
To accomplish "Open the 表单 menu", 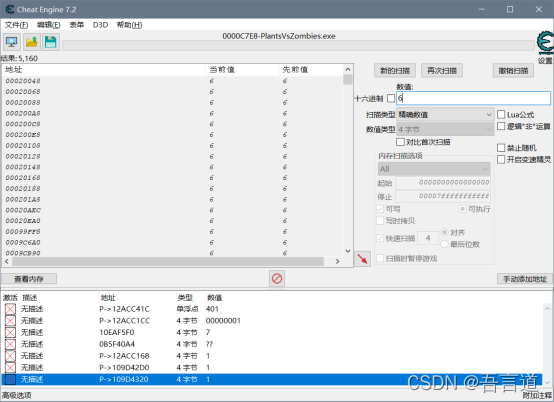I will (x=77, y=25).
